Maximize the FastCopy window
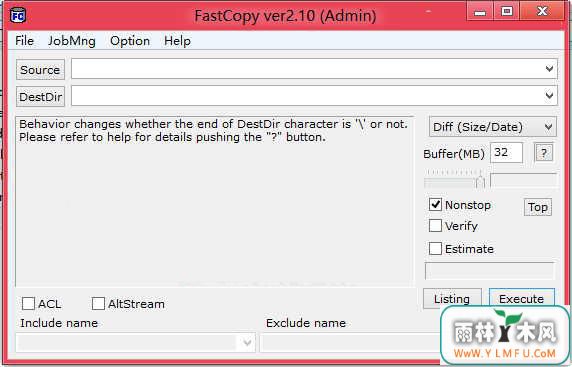This screenshot has width=572, height=367. [506, 12]
